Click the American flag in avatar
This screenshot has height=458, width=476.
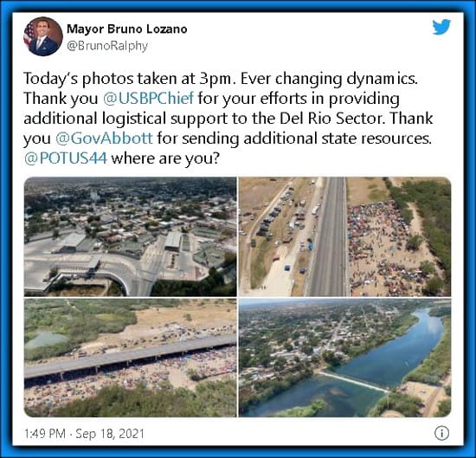(29, 34)
